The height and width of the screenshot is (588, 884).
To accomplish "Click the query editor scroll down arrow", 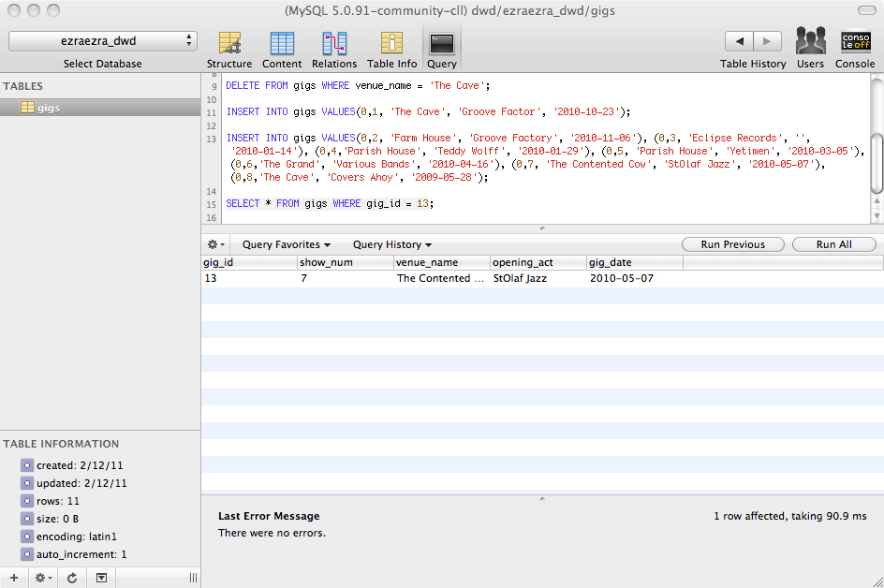I will (x=877, y=216).
